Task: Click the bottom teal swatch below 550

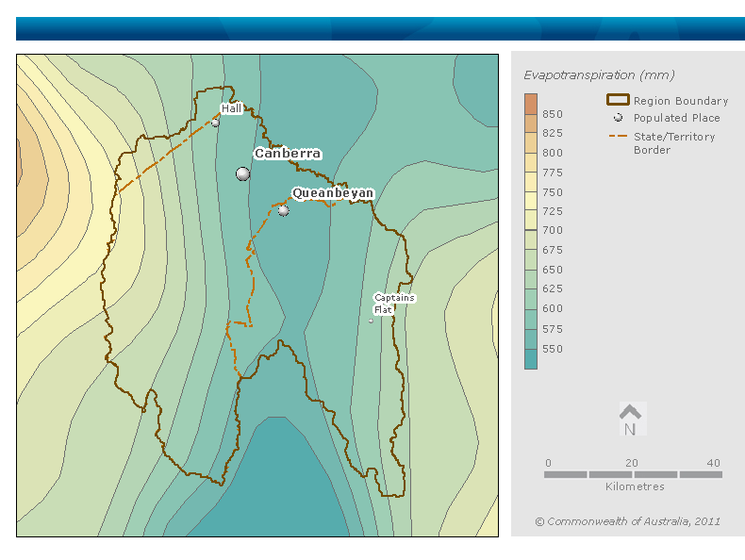Action: point(531,359)
